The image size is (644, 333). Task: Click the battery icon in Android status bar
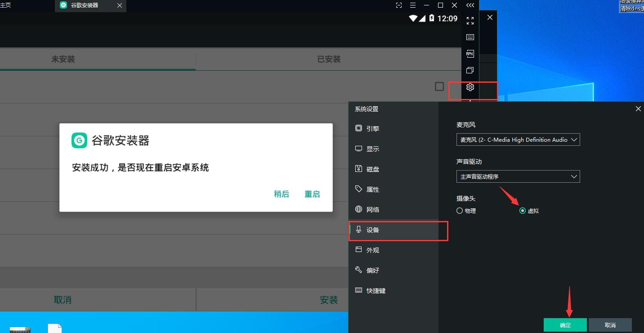(x=432, y=18)
